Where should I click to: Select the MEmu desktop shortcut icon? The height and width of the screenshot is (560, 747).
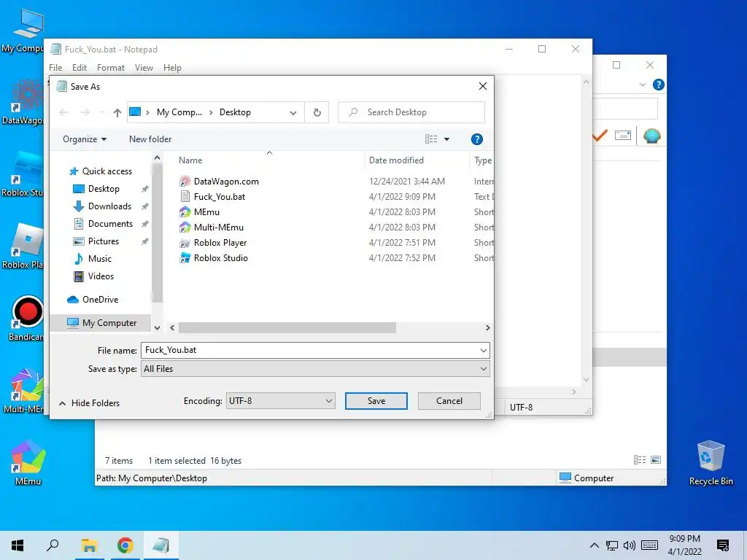28,462
